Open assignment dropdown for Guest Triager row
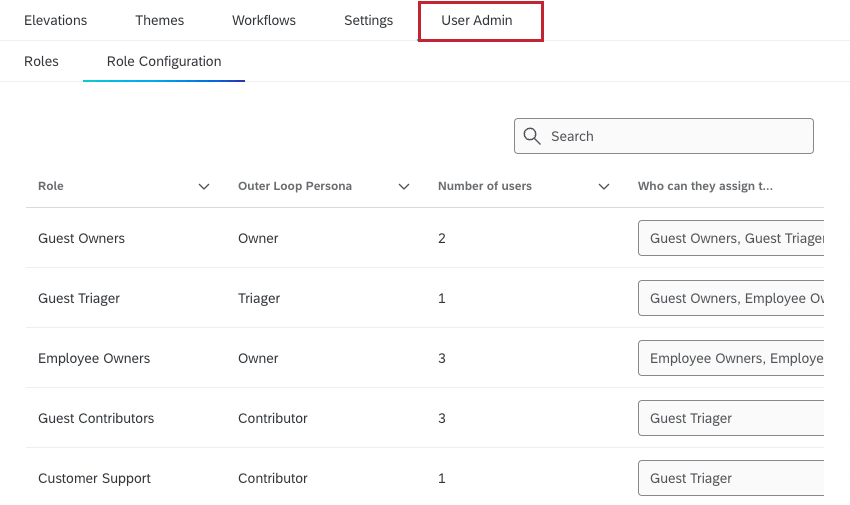Image resolution: width=850 pixels, height=505 pixels. tap(731, 298)
